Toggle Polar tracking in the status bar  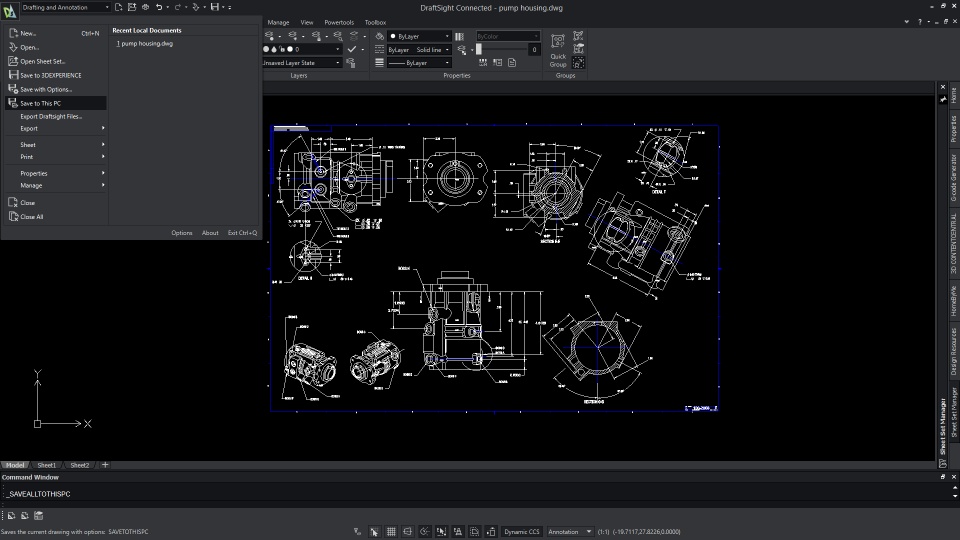(424, 531)
